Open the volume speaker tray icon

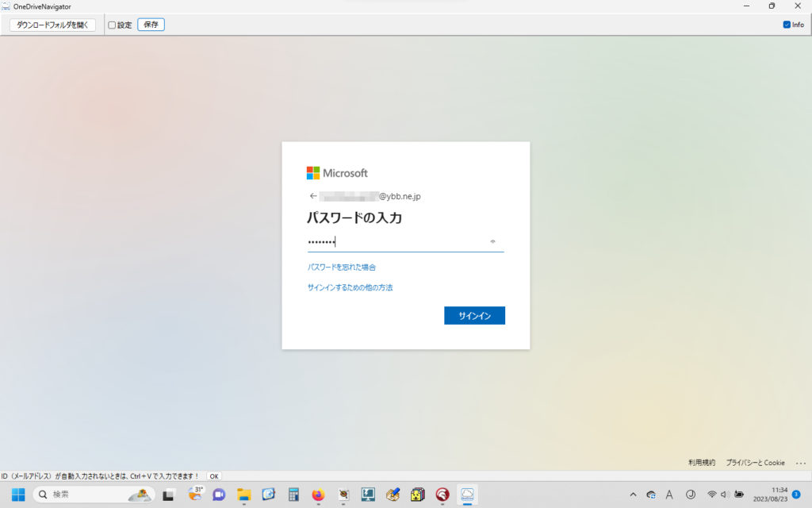[725, 495]
